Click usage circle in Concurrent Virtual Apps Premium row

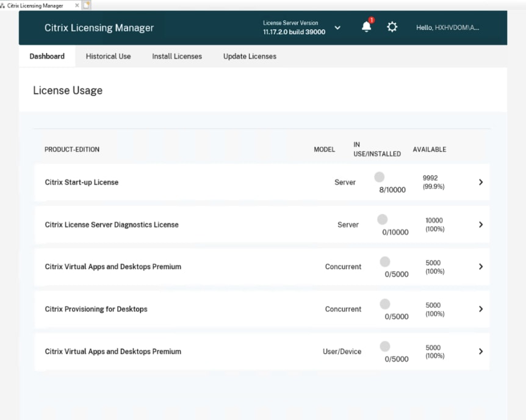coord(385,261)
